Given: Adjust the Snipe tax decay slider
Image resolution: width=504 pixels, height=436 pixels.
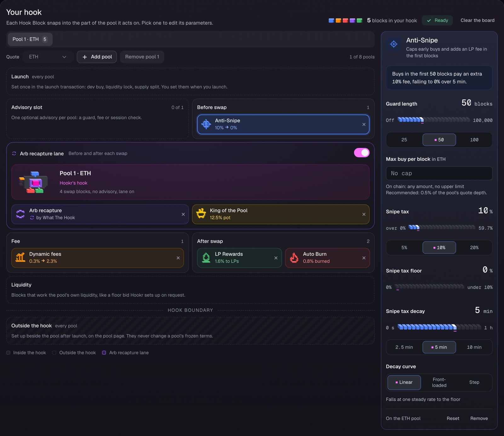Looking at the screenshot, I should (x=439, y=327).
